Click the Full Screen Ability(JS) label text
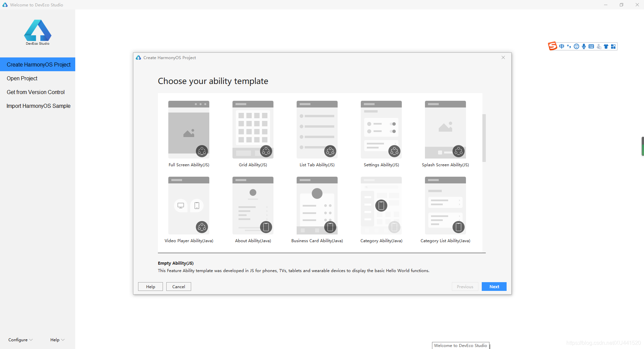This screenshot has width=644, height=349. pos(189,165)
